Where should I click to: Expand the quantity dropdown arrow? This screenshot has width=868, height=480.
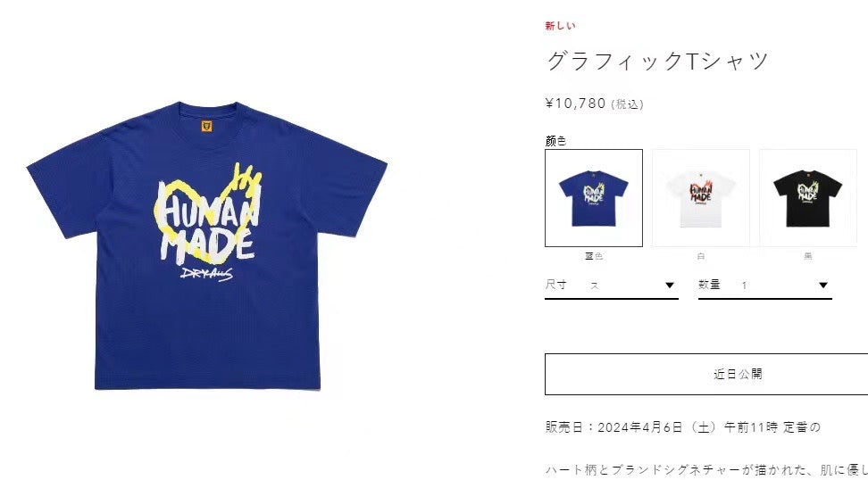823,286
